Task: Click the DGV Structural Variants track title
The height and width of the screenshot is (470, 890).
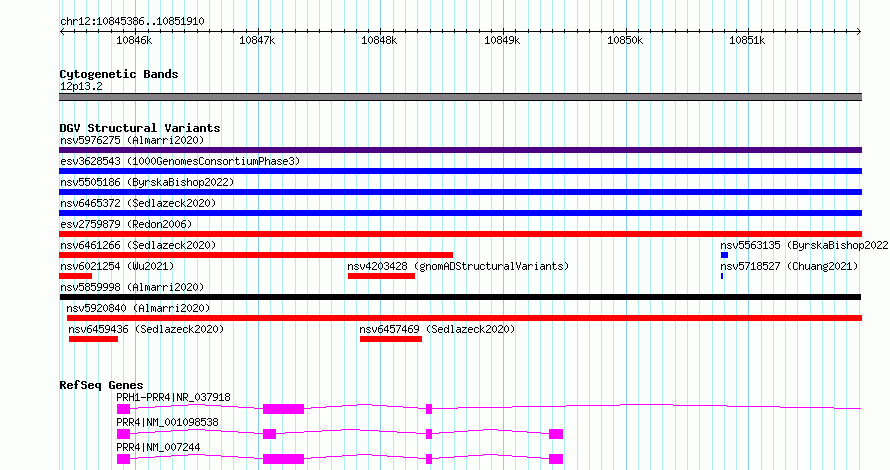Action: pos(140,128)
